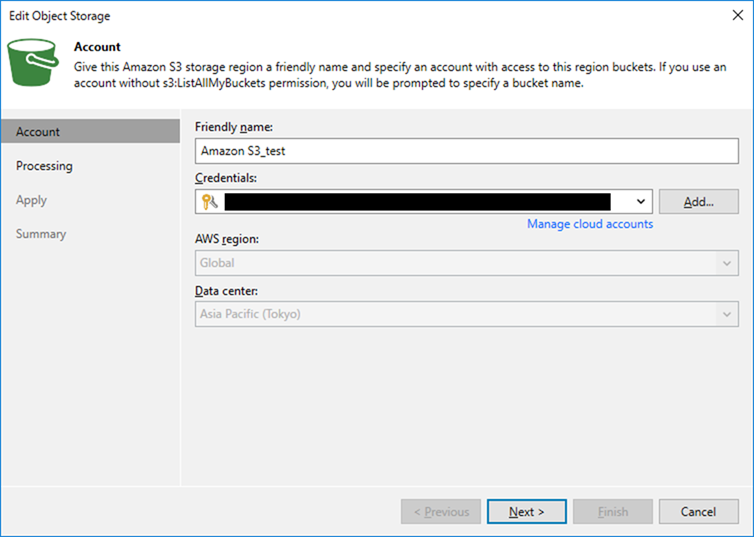Click the Edit Object Storage title text
The height and width of the screenshot is (537, 754).
coord(60,16)
